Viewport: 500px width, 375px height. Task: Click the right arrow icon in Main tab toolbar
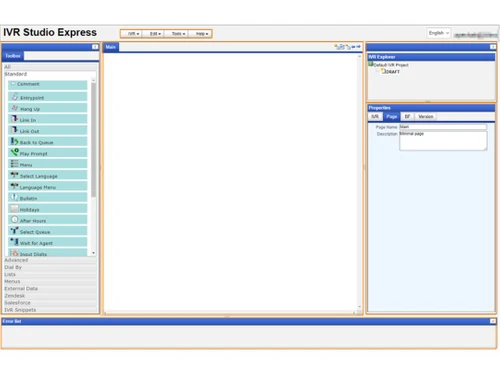359,47
